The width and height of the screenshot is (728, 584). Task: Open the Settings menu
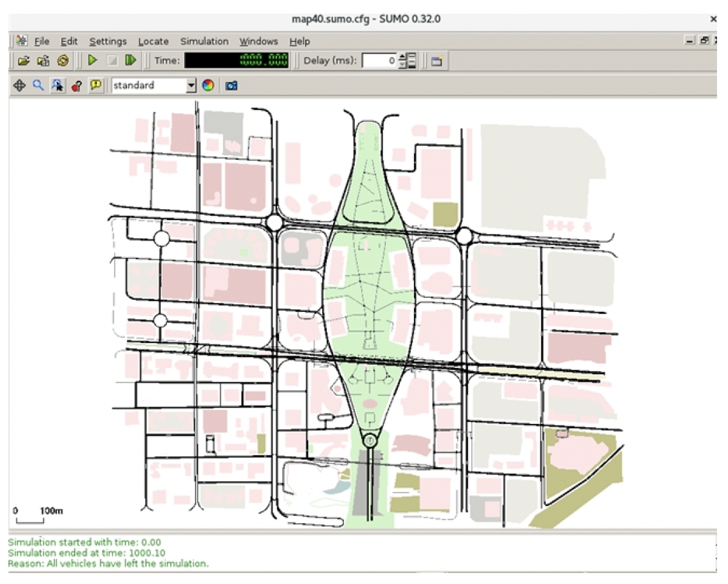[x=108, y=42]
